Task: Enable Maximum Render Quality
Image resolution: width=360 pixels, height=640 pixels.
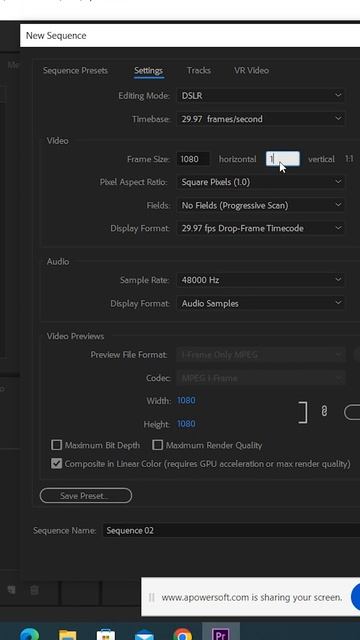Action: 157,445
